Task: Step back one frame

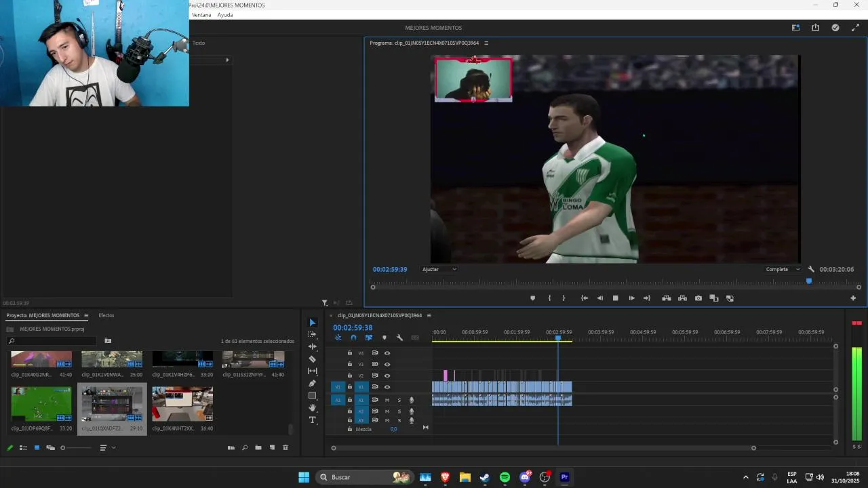Action: pos(600,298)
